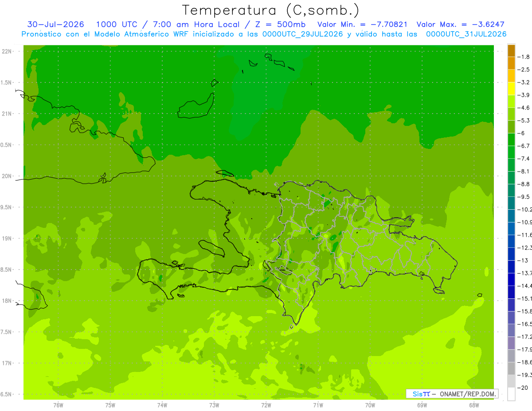The width and height of the screenshot is (532, 411).
Task: Click the -20 colorbar label
Action: 523,388
